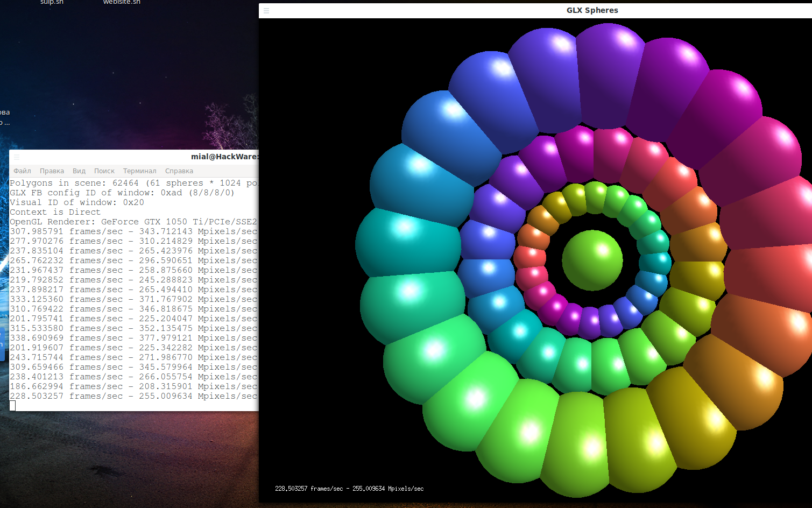Click the central green sphere
The image size is (812, 508).
[x=592, y=260]
